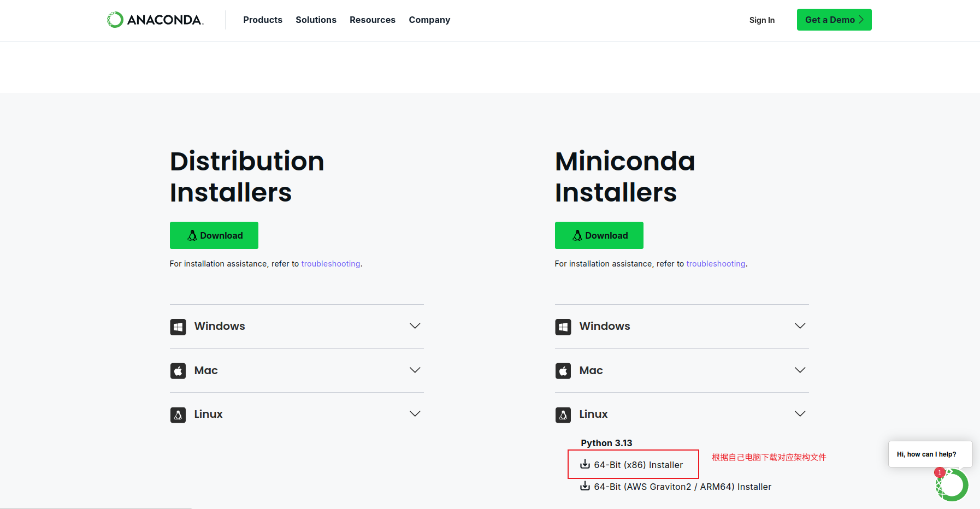
Task: Expand the Miniconda Windows chevron
Action: 800,326
